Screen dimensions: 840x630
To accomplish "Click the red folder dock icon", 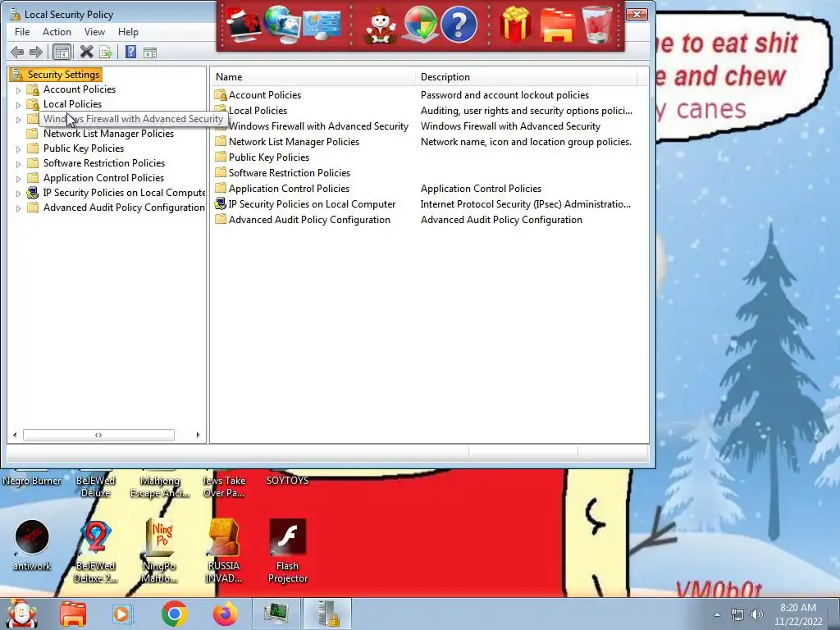I will [557, 25].
